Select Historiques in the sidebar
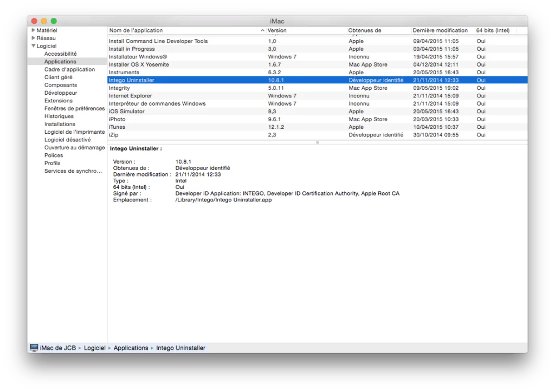Screen dimensions: 555x392 point(59,116)
